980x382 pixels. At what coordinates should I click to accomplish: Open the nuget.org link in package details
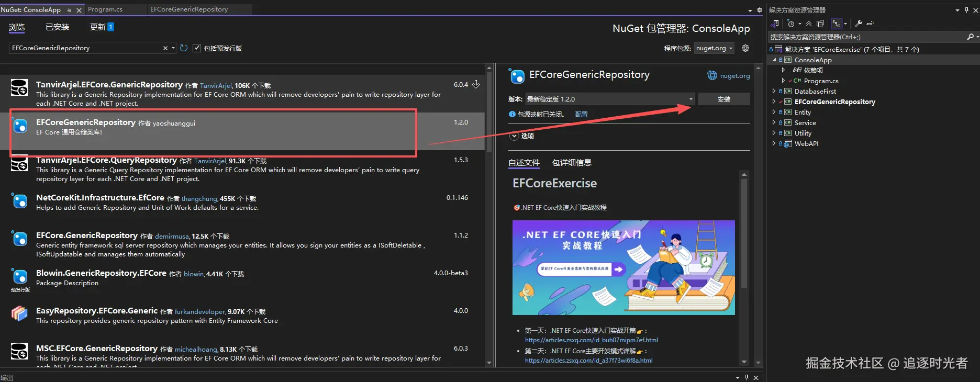coord(735,76)
